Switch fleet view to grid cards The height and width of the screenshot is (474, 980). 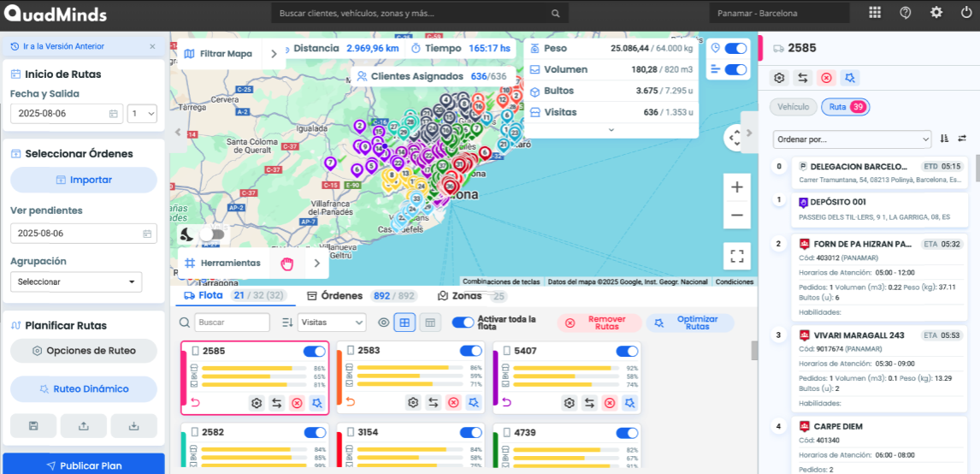click(404, 323)
